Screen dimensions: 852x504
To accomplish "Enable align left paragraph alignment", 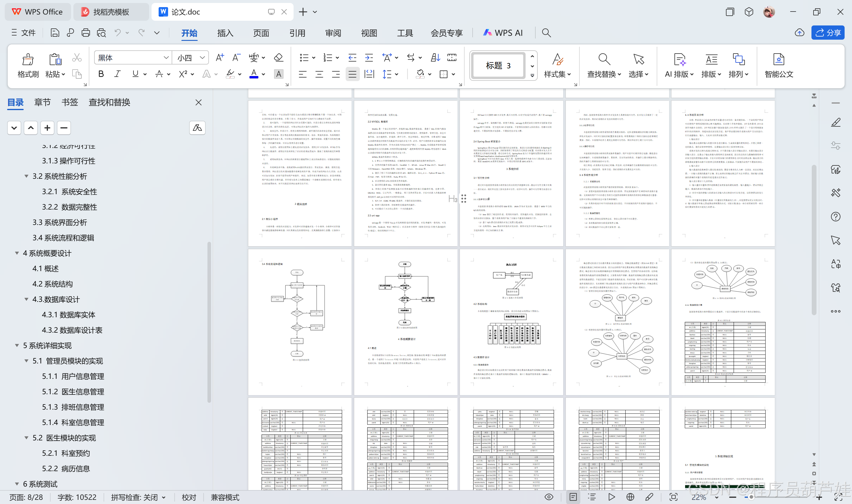I will coord(302,74).
